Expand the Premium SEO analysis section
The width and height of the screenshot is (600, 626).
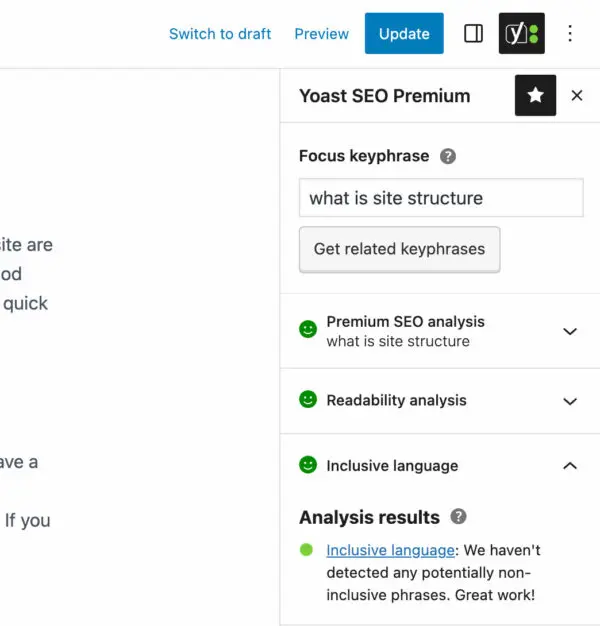coord(570,331)
